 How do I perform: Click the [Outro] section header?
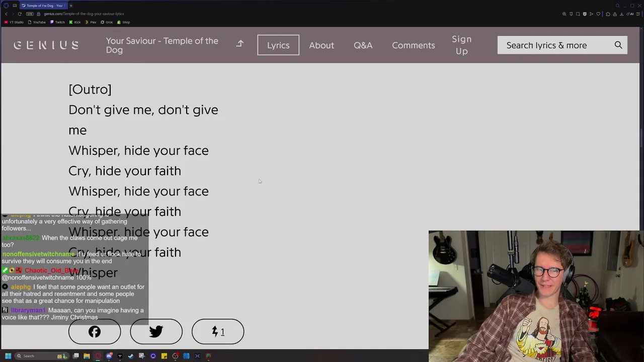(x=90, y=89)
